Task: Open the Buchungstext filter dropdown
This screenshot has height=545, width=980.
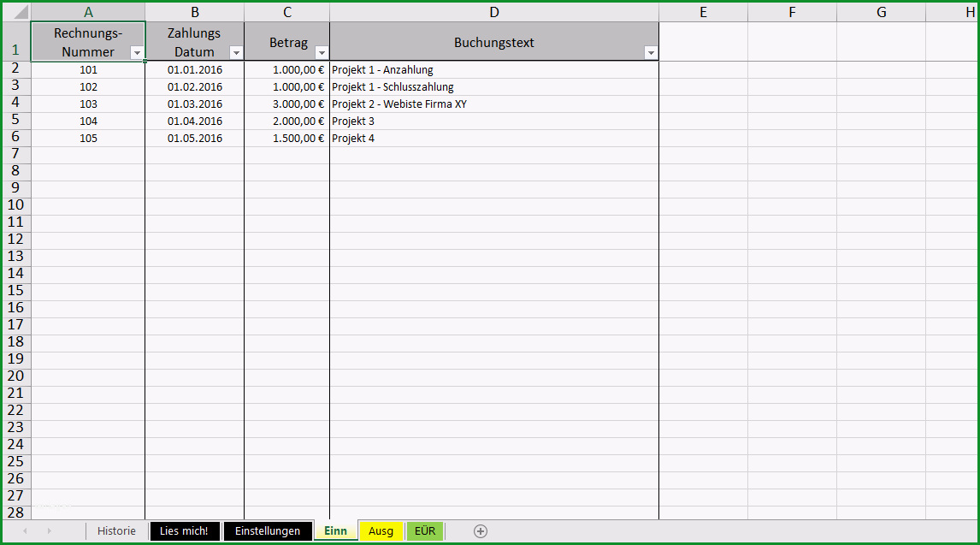Action: tap(651, 53)
